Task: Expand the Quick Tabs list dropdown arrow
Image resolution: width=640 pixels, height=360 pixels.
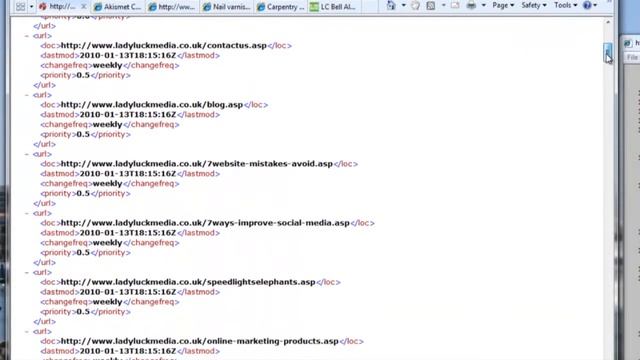Action: coord(31,7)
